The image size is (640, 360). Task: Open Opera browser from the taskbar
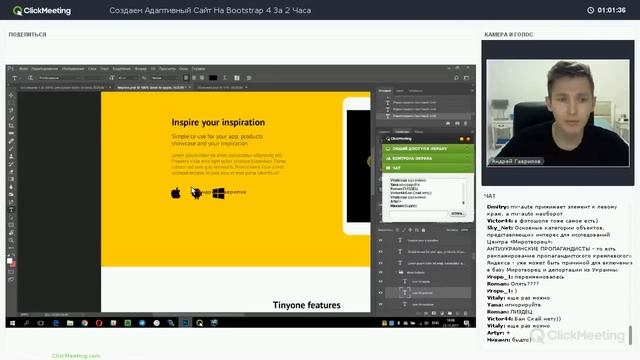point(99,323)
